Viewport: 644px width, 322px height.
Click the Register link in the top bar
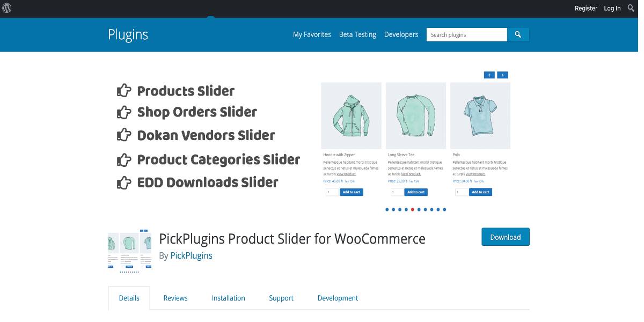click(586, 8)
